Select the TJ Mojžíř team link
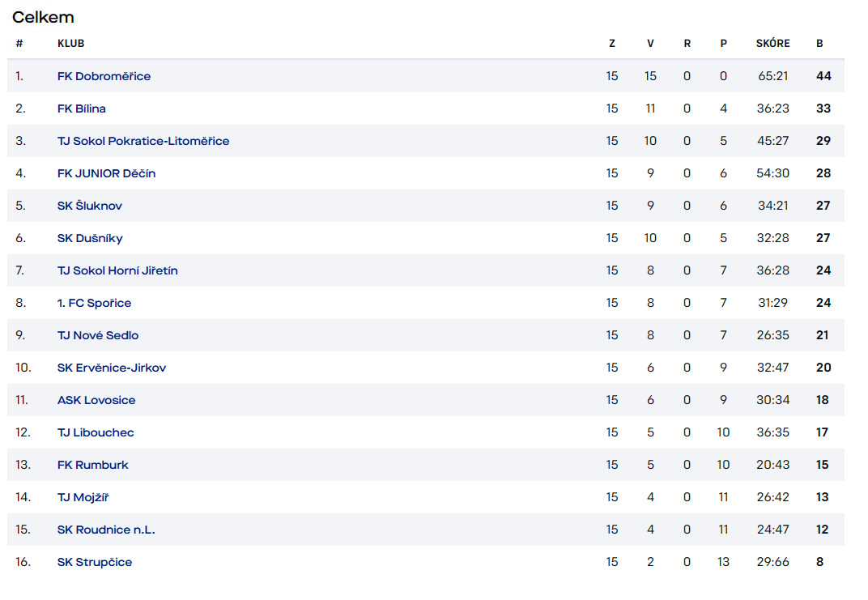 83,497
